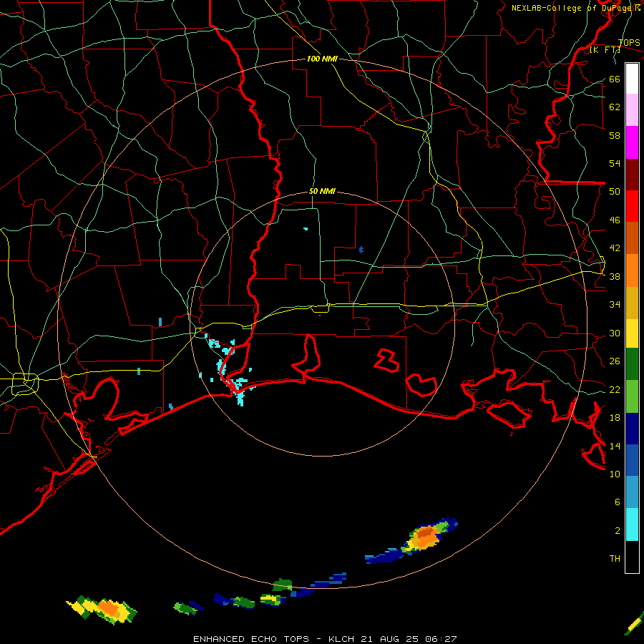The height and width of the screenshot is (644, 644).
Task: Click the green echo top on the 100 NMI ring
Action: tap(283, 585)
